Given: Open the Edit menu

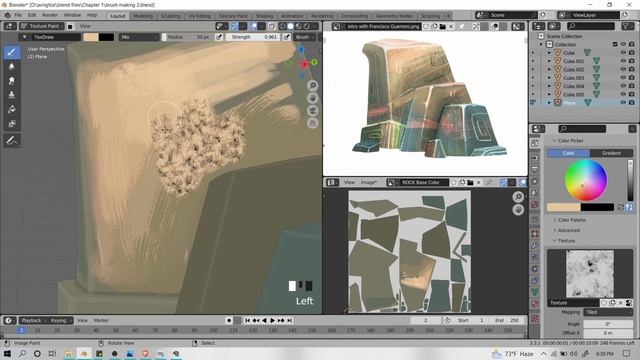Looking at the screenshot, I should pos(32,15).
